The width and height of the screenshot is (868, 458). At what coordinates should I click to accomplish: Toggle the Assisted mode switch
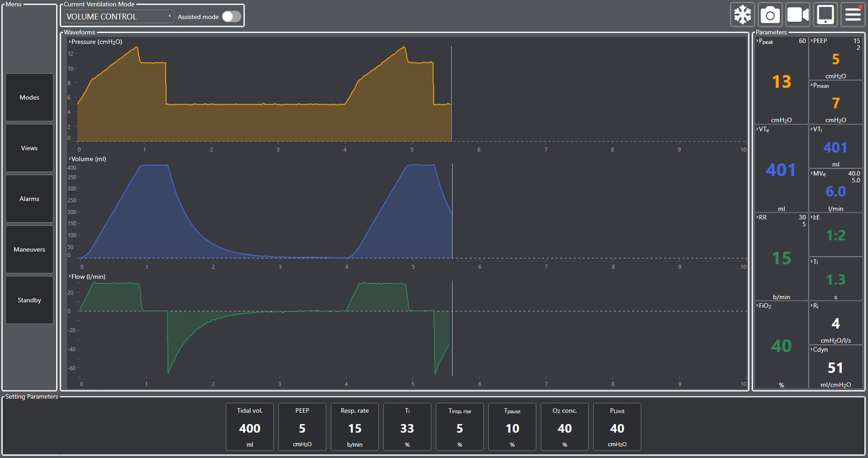pos(231,17)
